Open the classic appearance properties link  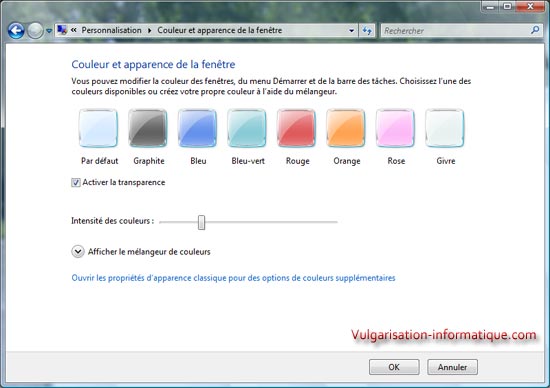click(233, 278)
